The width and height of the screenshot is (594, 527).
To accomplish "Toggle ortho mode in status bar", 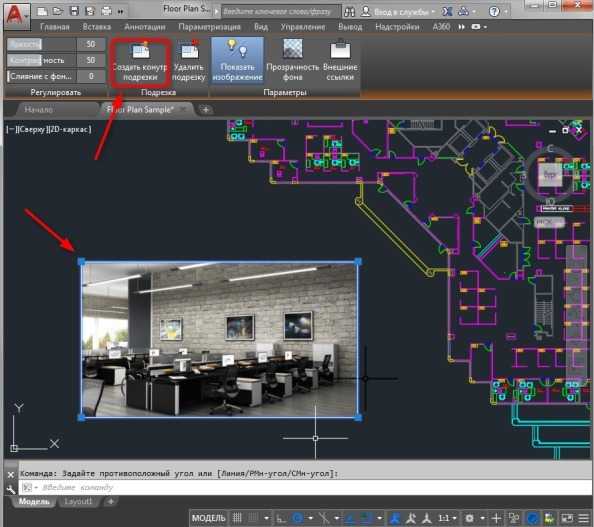I will click(x=281, y=518).
